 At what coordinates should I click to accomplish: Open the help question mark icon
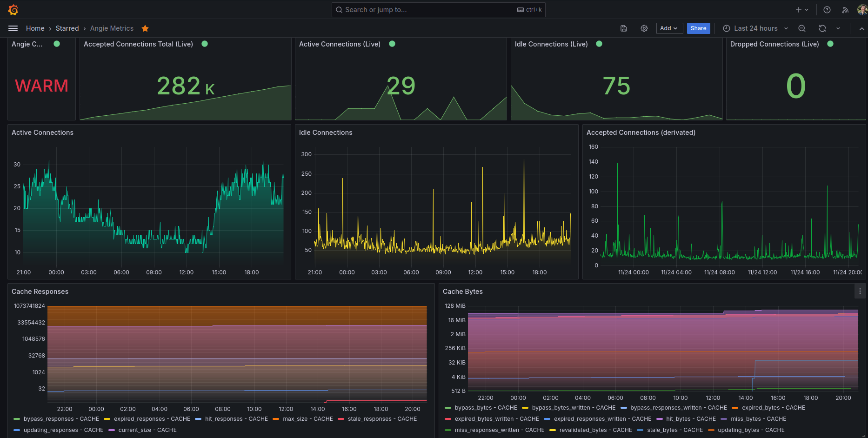(x=827, y=10)
